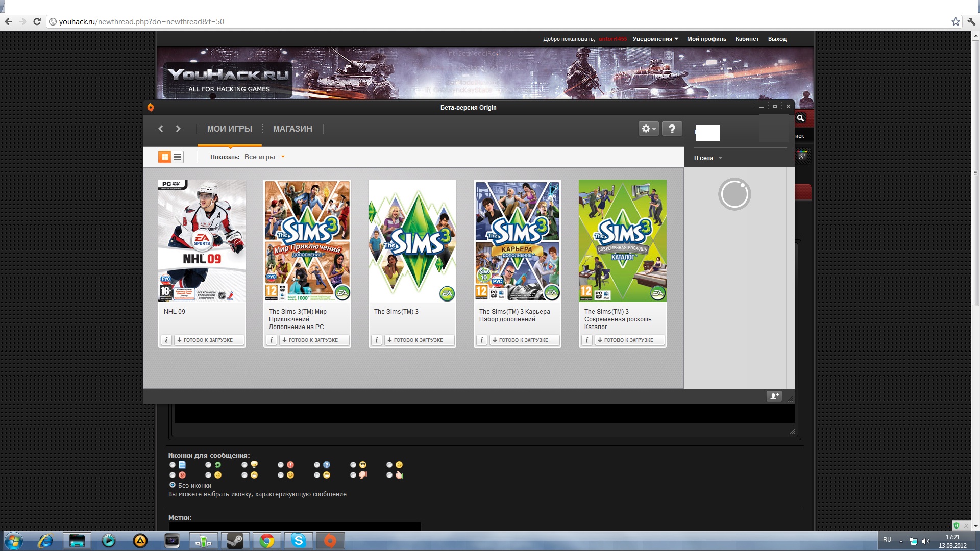Click 'Готово к загрузке' for NHL 09

[209, 340]
